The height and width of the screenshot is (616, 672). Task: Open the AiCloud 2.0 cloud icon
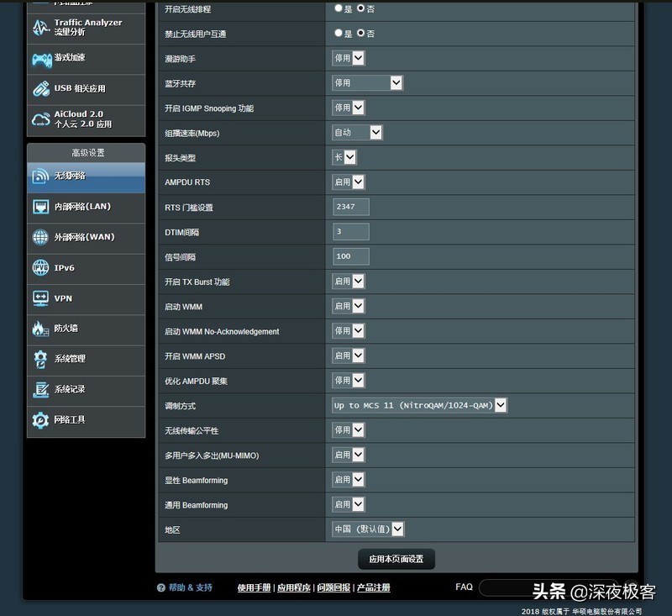pos(41,119)
